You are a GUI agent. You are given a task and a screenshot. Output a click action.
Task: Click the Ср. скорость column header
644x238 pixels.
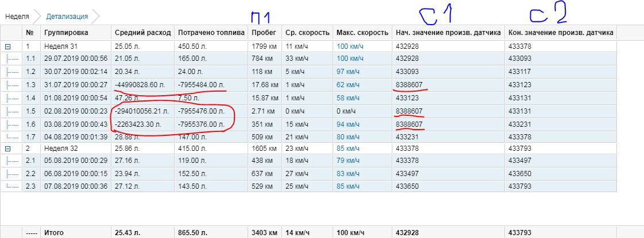point(307,33)
